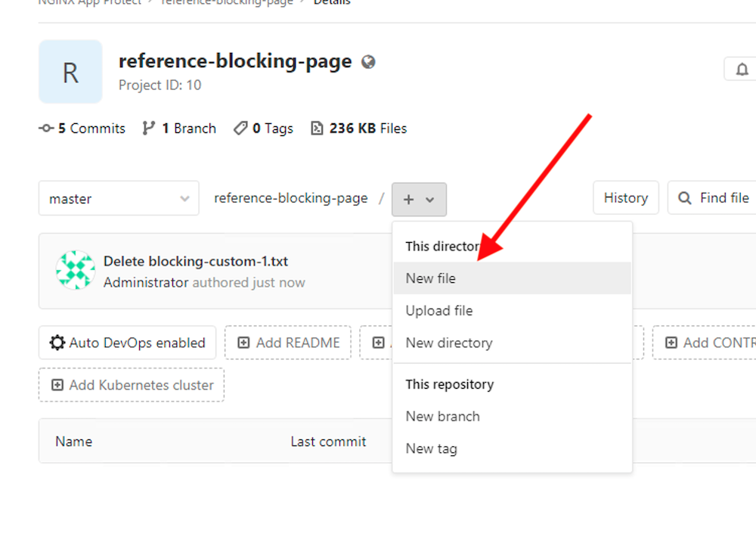The width and height of the screenshot is (756, 540).
Task: Open the 0 Tags link
Action: 263,129
